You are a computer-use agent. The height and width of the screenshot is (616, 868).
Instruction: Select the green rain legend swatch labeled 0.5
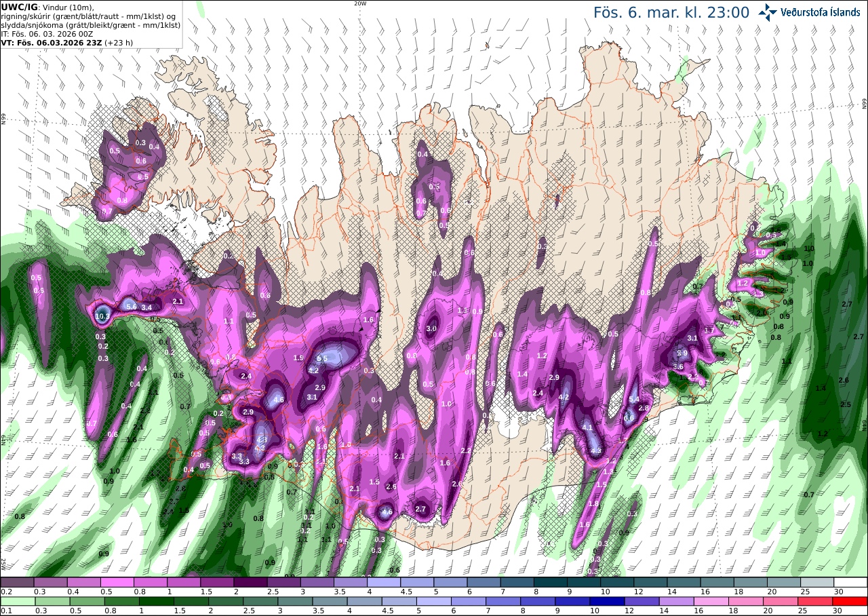tap(87, 601)
